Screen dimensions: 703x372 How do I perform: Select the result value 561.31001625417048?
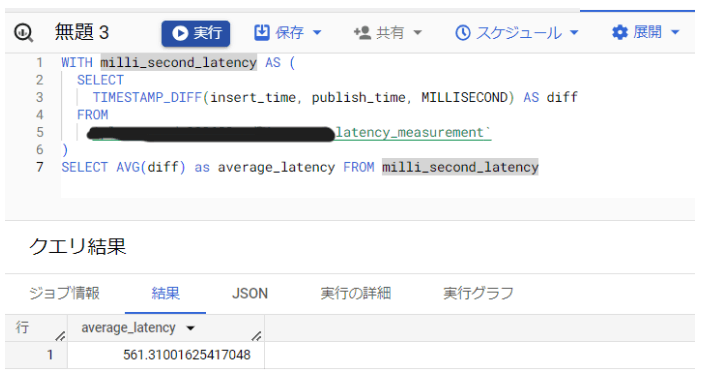pyautogui.click(x=187, y=355)
